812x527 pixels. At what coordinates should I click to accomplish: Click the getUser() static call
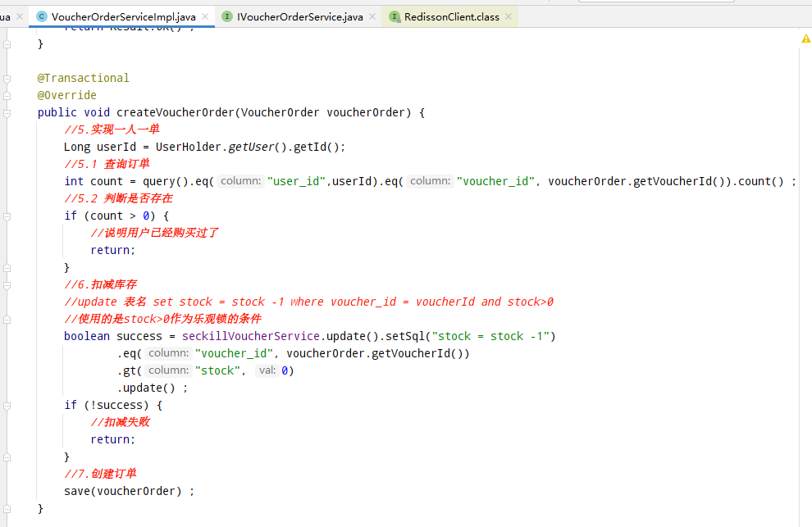[x=258, y=147]
